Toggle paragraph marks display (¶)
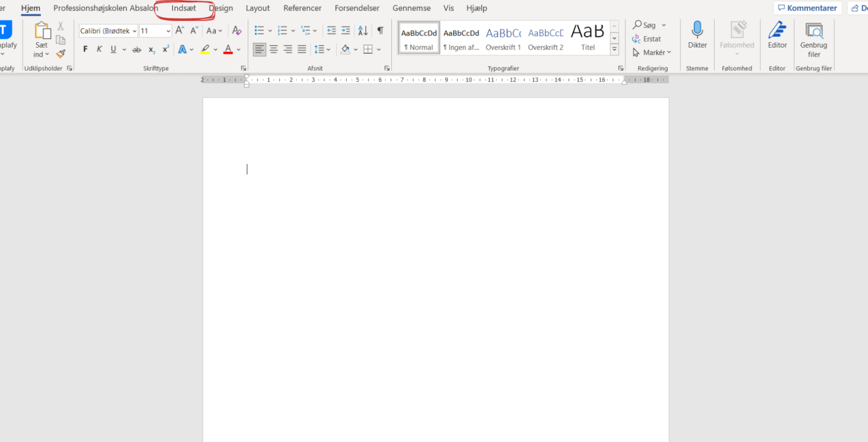This screenshot has width=868, height=442. click(380, 31)
